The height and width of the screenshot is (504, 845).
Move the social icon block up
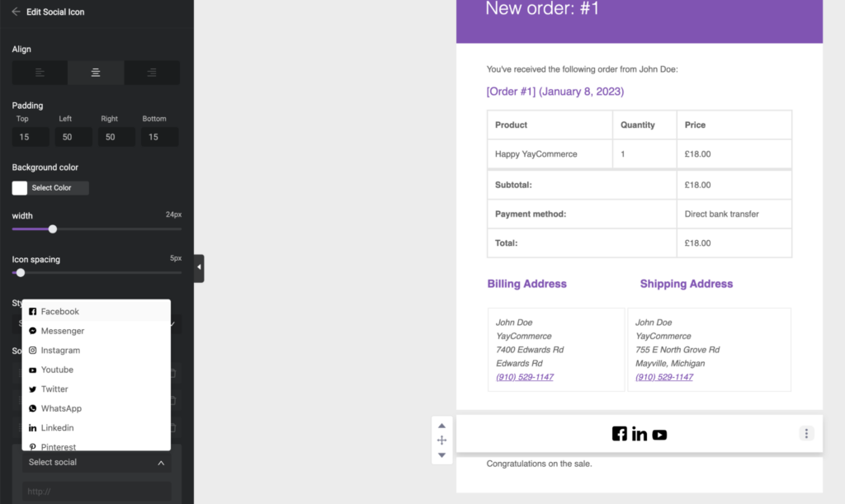click(442, 426)
